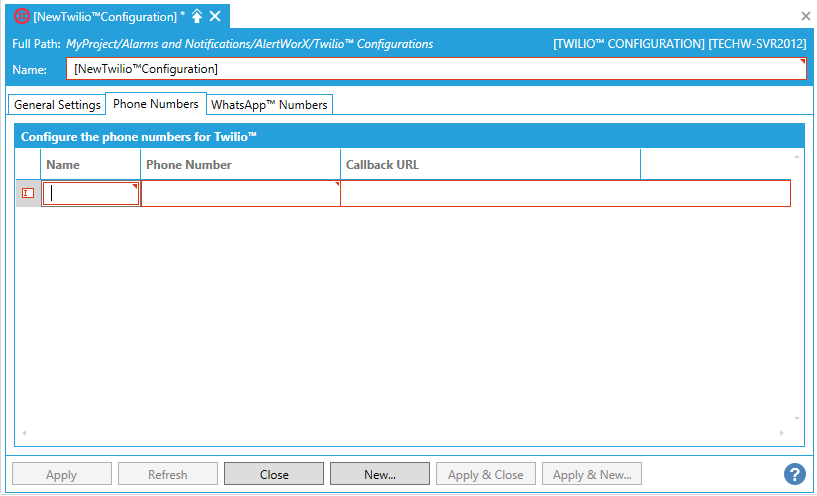Click the grid's scroll up arrow
The width and height of the screenshot is (817, 496).
(x=797, y=156)
